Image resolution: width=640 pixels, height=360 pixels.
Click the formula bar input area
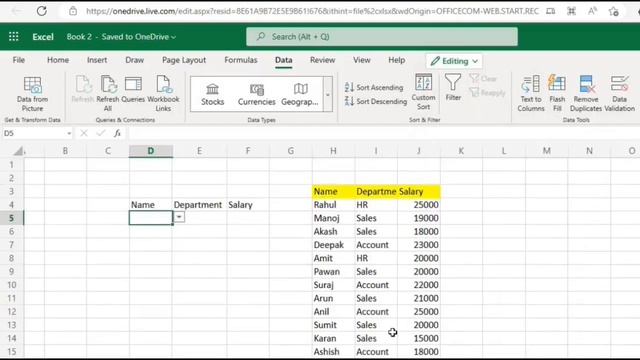(384, 133)
